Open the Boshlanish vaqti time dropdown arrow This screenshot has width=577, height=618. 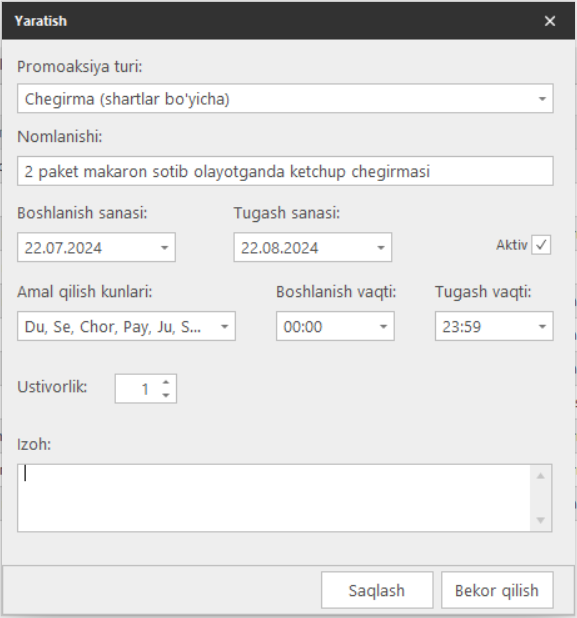point(383,326)
